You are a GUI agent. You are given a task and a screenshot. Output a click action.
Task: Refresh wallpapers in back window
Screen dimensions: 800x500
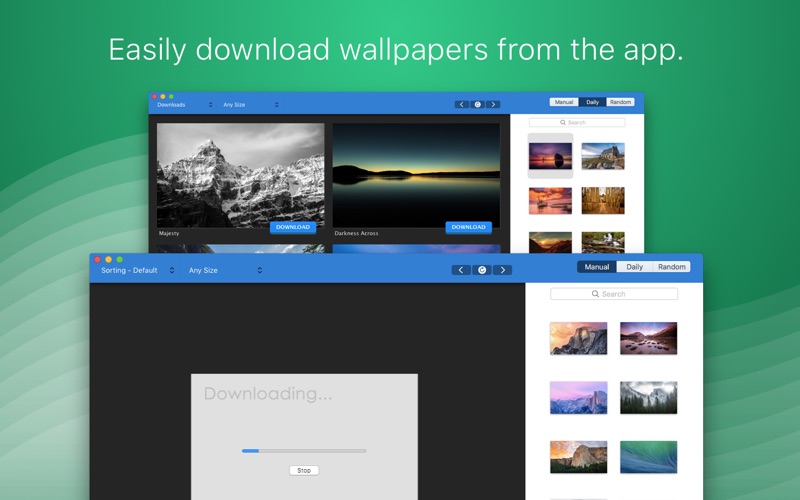(x=478, y=105)
